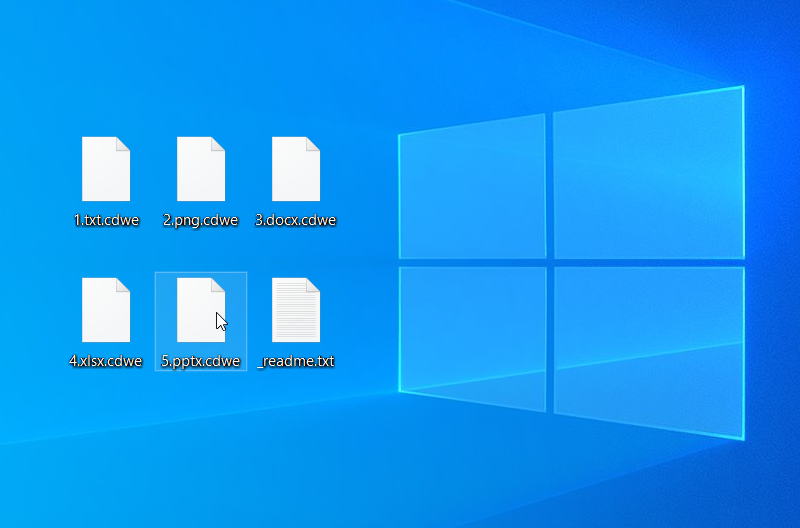
Task: Click the 4.xlsx.cdwe filename label
Action: pos(106,361)
